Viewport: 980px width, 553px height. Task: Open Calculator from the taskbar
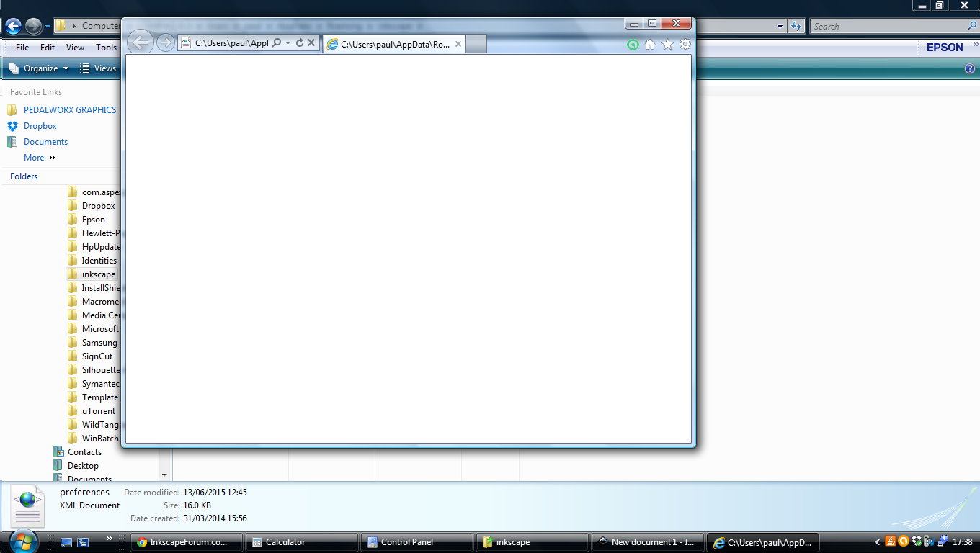pos(301,541)
